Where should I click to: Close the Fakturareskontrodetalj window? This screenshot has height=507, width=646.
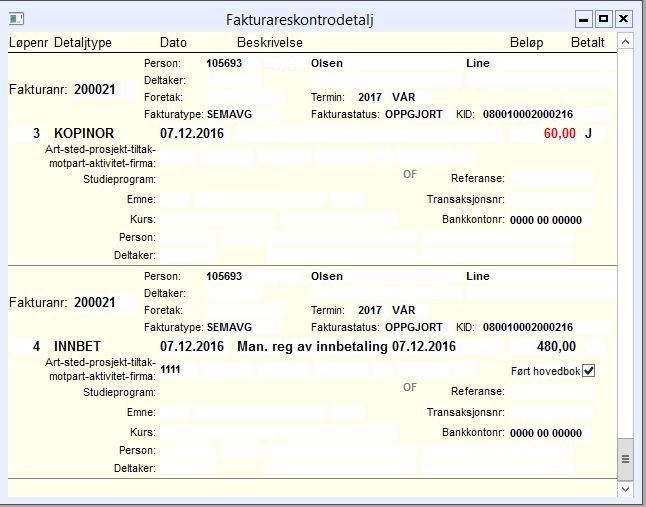click(624, 19)
